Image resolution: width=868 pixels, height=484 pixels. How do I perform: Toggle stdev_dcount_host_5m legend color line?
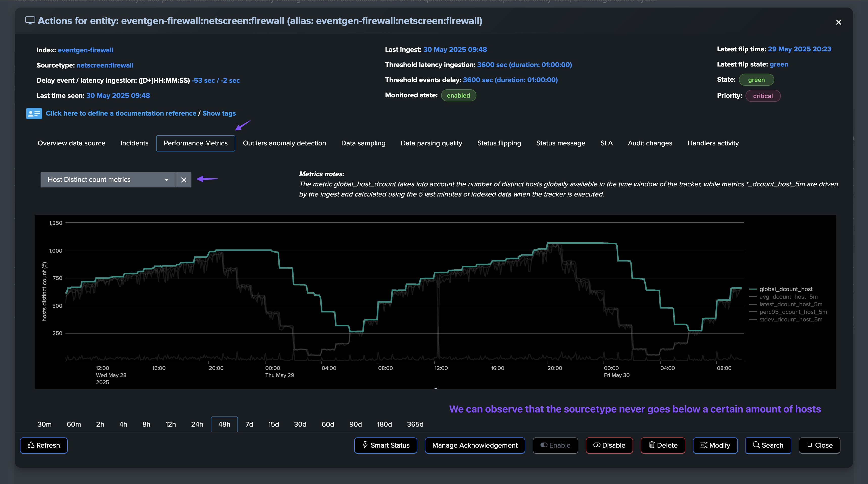coord(753,319)
